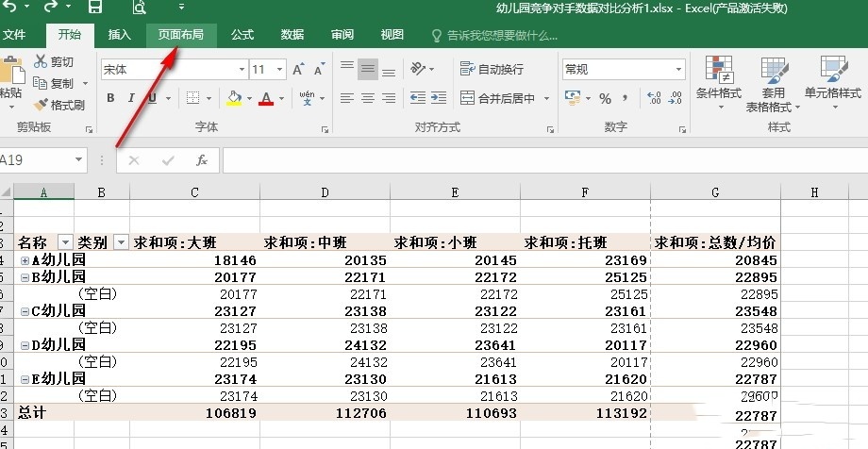The height and width of the screenshot is (449, 868).
Task: Click the accounting number format icon
Action: pos(573,98)
